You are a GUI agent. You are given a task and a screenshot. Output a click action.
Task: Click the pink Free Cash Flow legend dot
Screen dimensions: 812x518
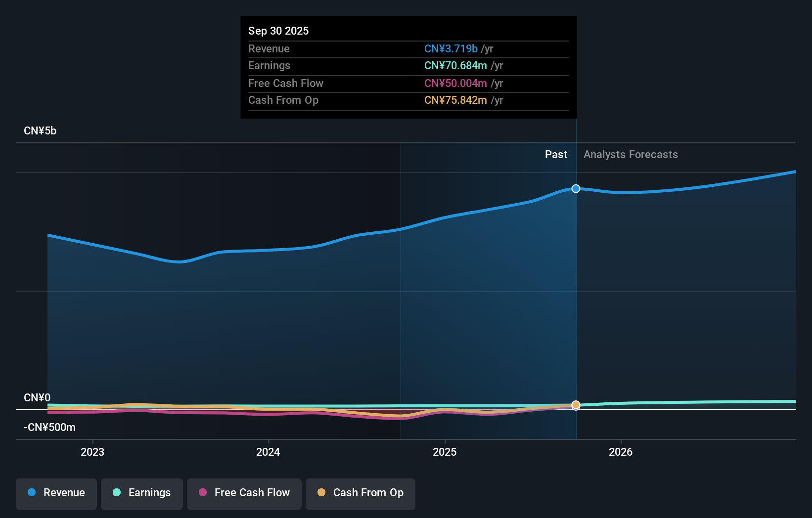click(203, 493)
